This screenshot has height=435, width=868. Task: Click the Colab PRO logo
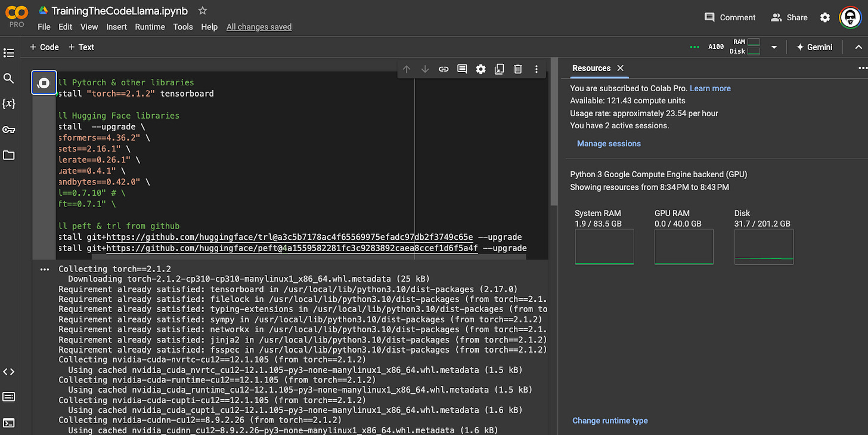click(x=17, y=16)
